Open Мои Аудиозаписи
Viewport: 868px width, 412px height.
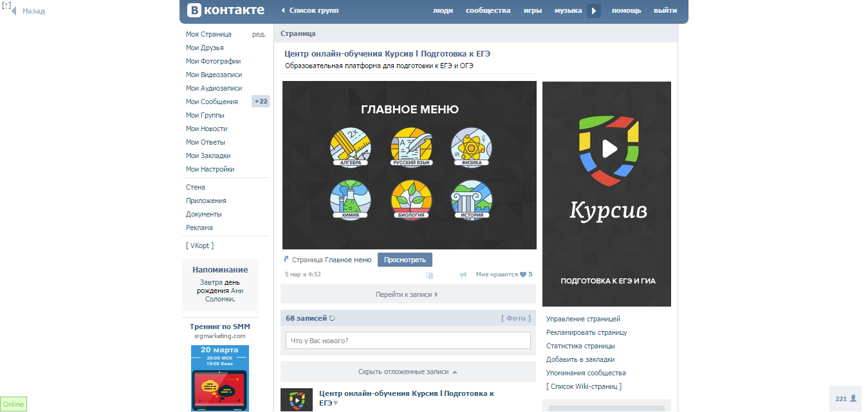point(214,88)
